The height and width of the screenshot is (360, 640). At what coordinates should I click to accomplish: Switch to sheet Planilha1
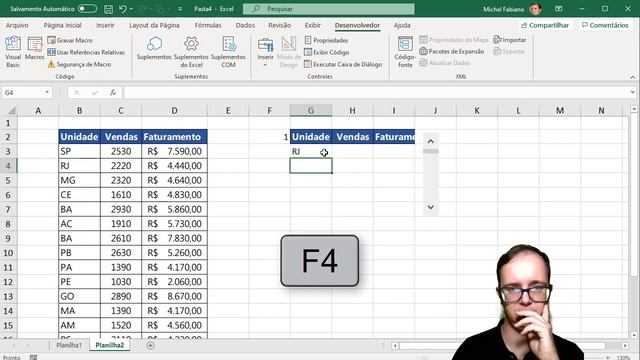click(69, 345)
